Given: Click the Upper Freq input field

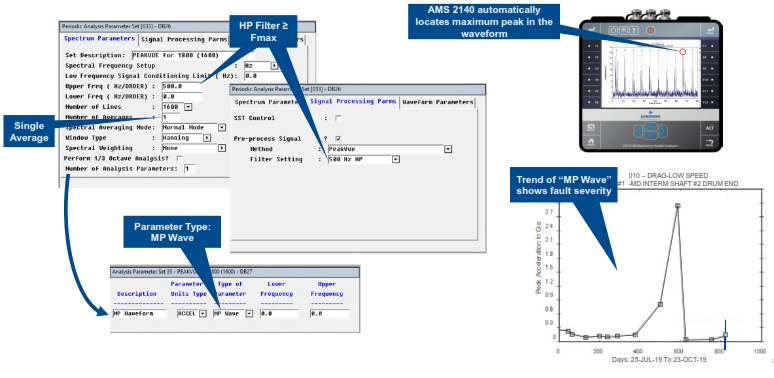Looking at the screenshot, I should coord(181,86).
